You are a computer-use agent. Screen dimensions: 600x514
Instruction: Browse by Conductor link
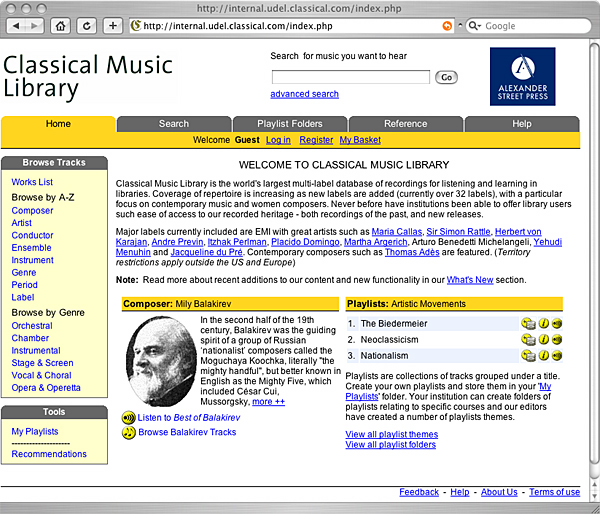point(32,235)
